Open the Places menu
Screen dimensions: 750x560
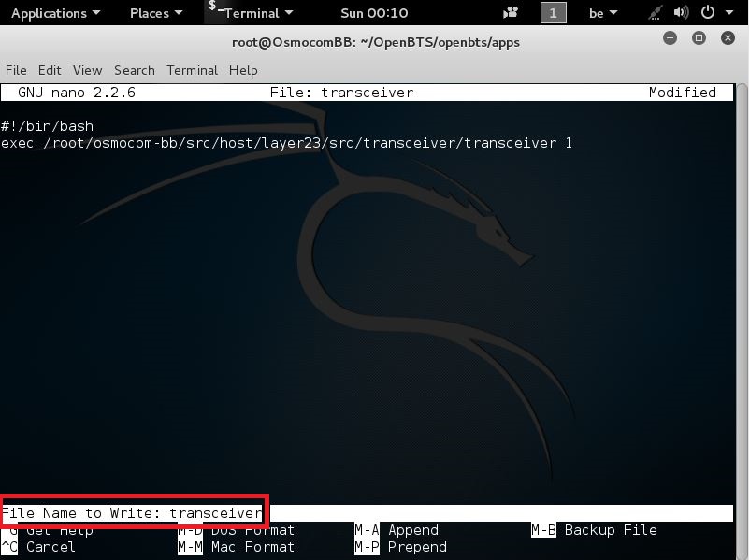point(156,13)
